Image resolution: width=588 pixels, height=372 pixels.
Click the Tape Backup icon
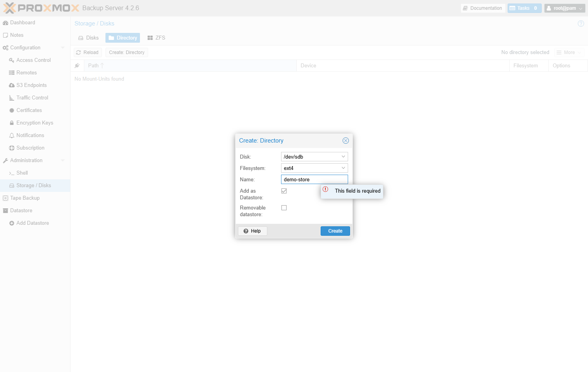5,198
